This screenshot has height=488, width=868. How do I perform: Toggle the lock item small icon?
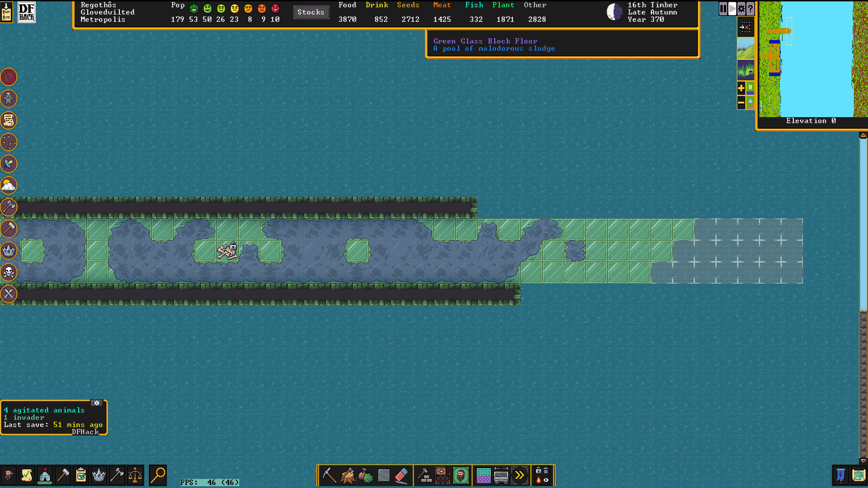(538, 471)
